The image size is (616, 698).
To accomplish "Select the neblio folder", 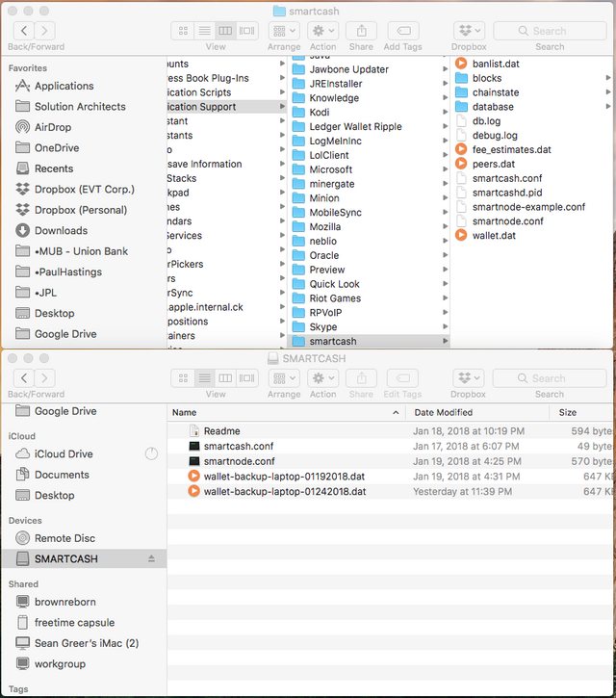I will 322,242.
